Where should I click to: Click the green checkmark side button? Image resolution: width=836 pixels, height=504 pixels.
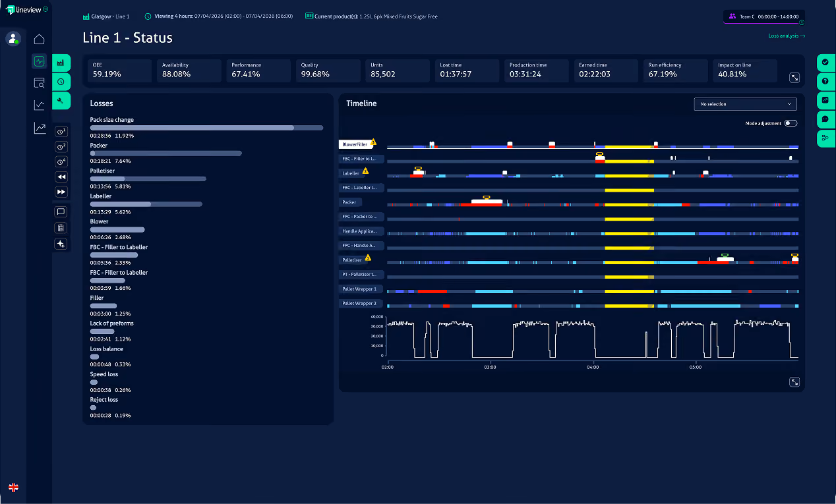pos(826,63)
